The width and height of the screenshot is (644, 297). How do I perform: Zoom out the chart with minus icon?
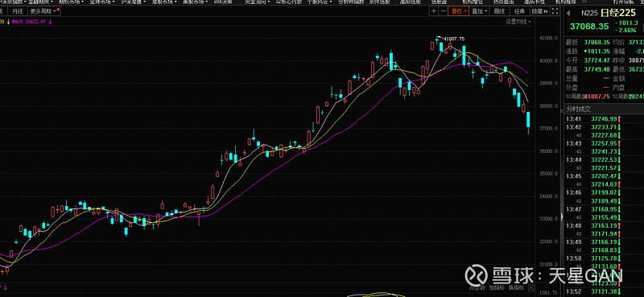443,11
